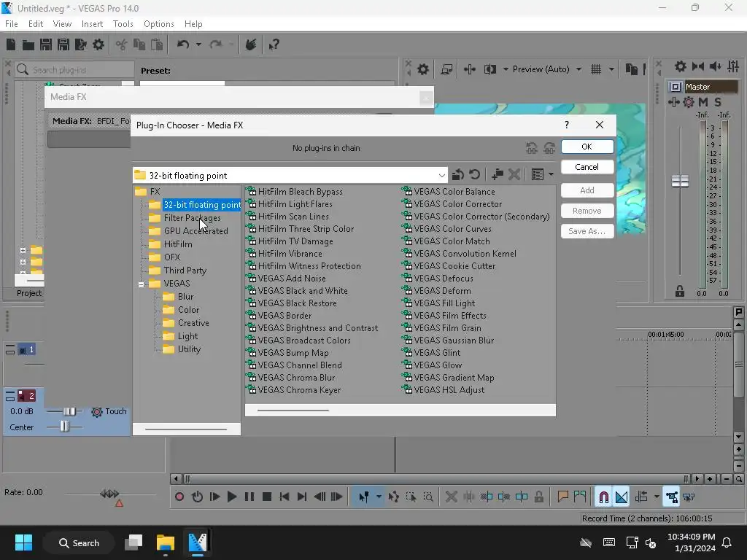This screenshot has width=747, height=560.
Task: Select VEGAS Gaussian Blur plug-in
Action: click(454, 341)
